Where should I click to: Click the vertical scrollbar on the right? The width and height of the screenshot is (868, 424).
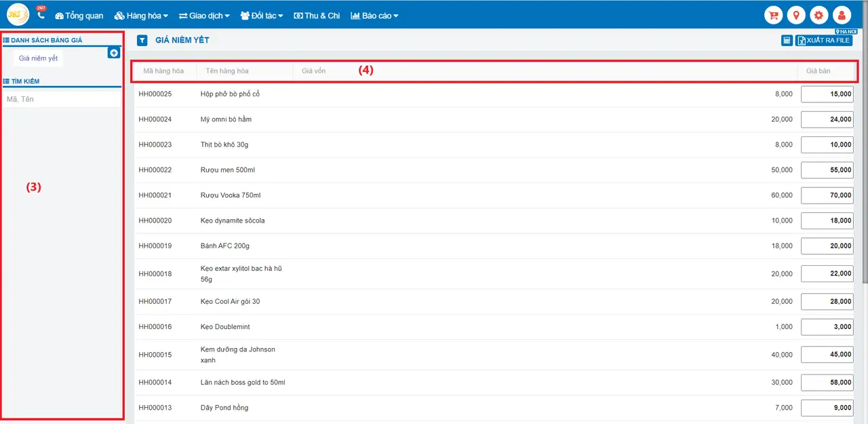tap(865, 156)
